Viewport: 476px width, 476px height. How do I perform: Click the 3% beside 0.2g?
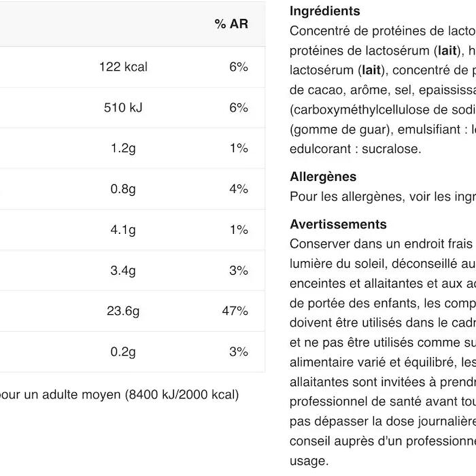point(238,352)
